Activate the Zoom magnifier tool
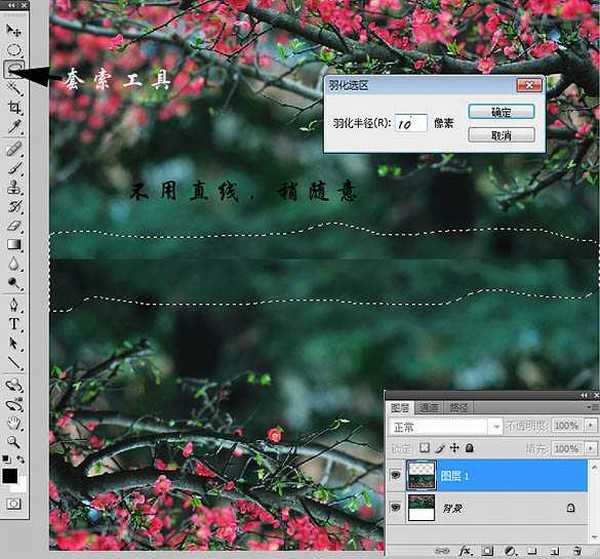600x559 pixels. (15, 441)
